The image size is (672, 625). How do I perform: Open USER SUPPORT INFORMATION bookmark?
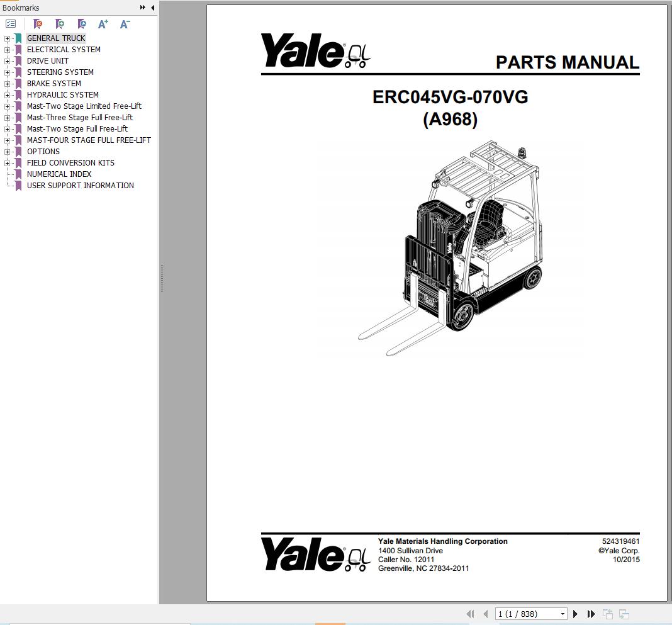click(81, 185)
